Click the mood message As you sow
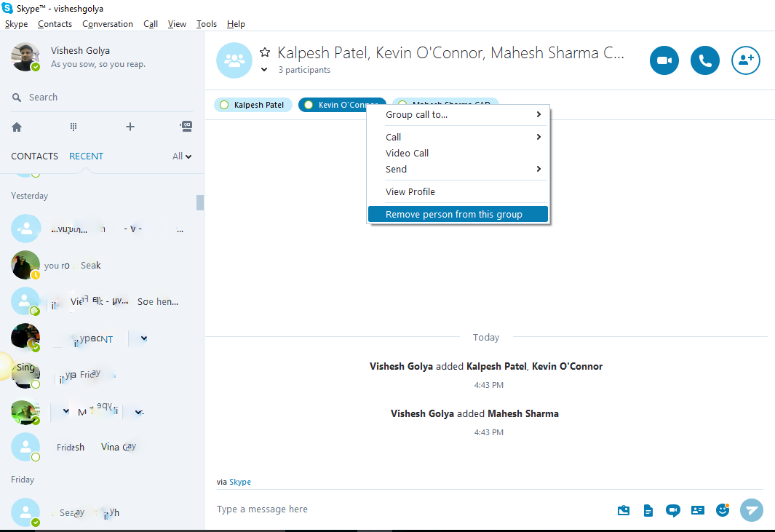Viewport: 775px width, 532px height. point(98,64)
